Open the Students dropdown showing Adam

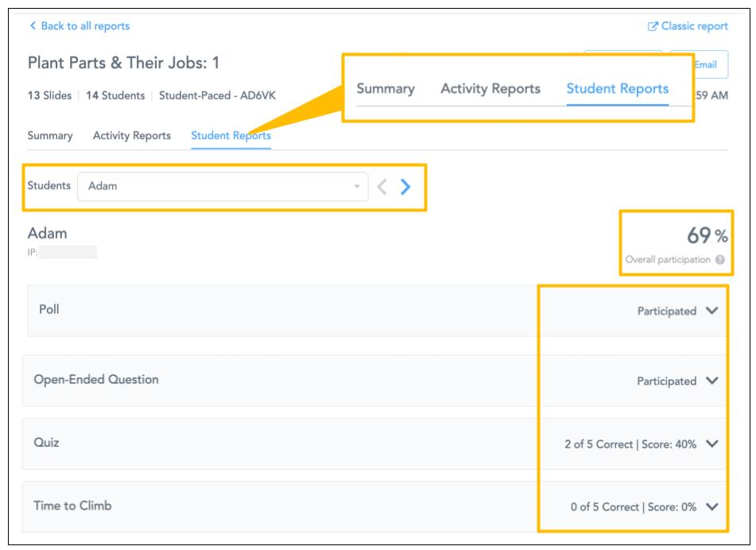point(223,187)
